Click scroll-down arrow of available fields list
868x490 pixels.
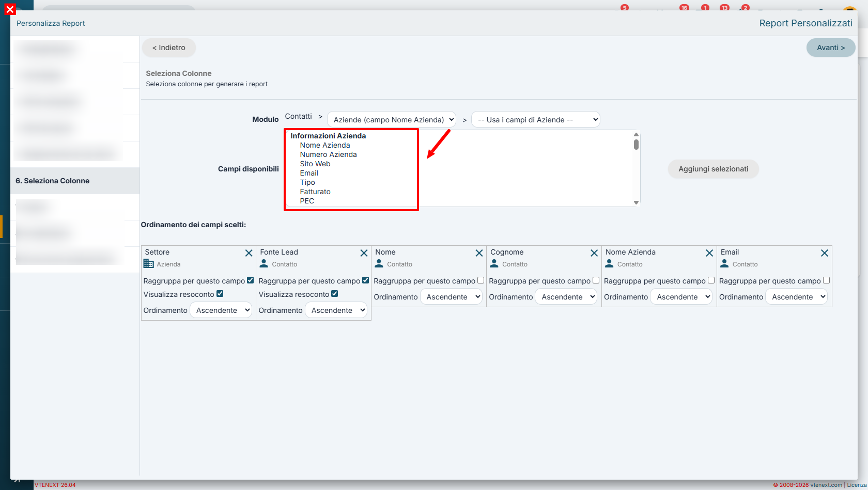pos(636,202)
